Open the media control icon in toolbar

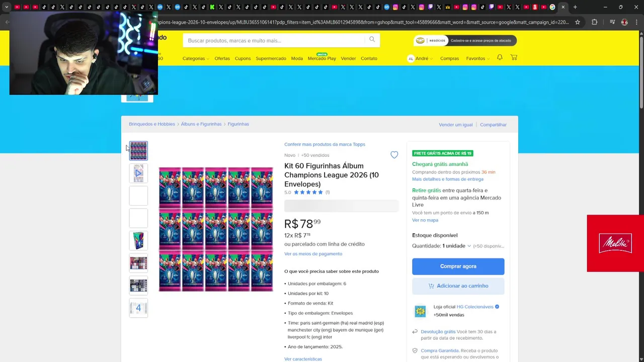[612, 22]
